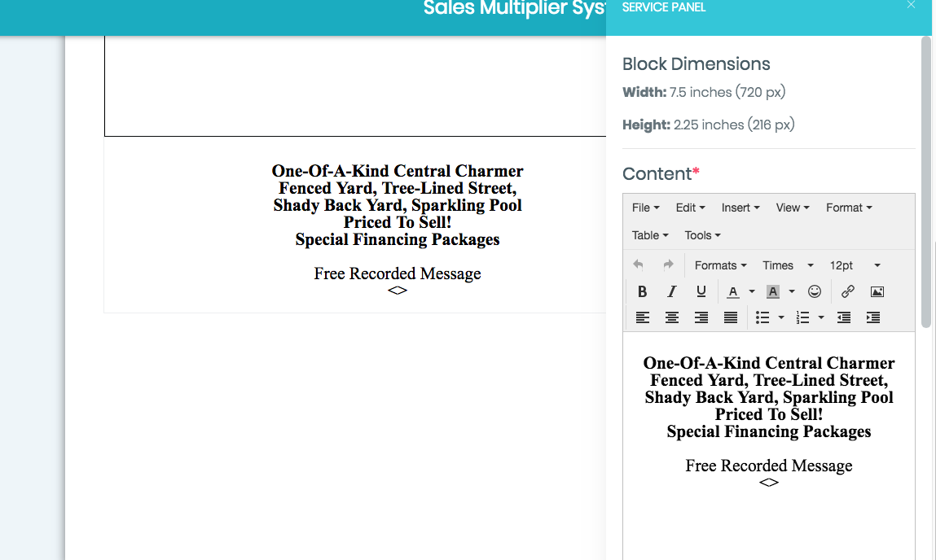Insert a link with the chain icon
This screenshot has height=560, width=936.
click(x=847, y=291)
